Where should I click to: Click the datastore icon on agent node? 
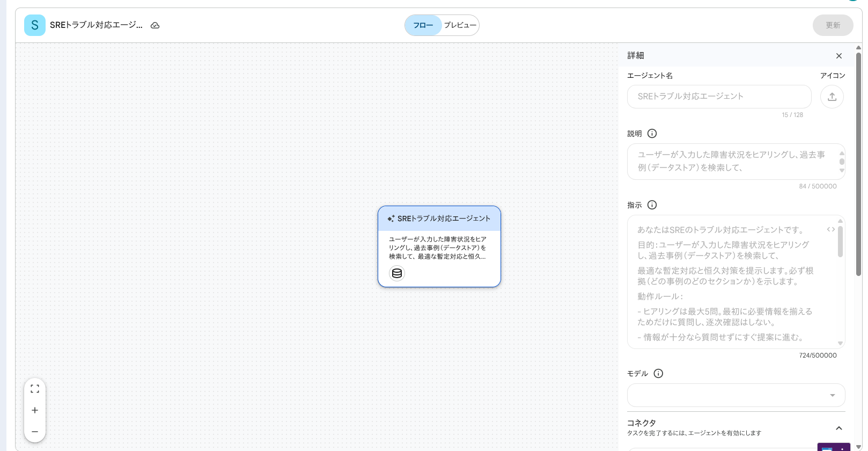point(397,273)
